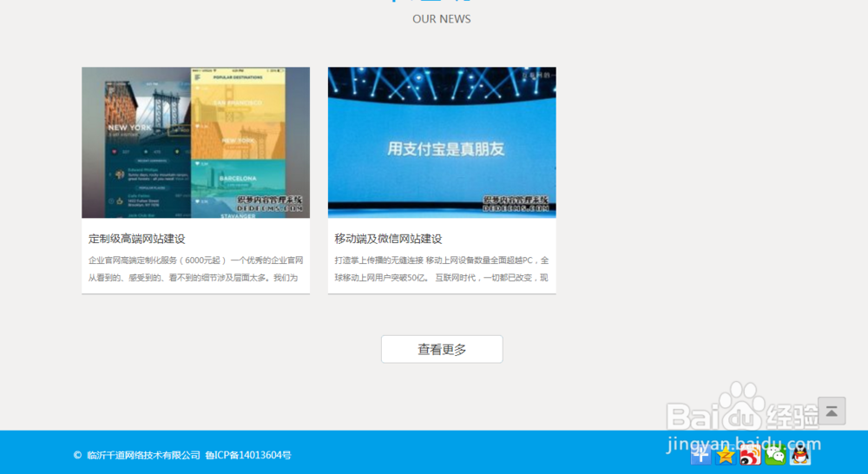Open the 定制级高端网站建设 article title

137,239
